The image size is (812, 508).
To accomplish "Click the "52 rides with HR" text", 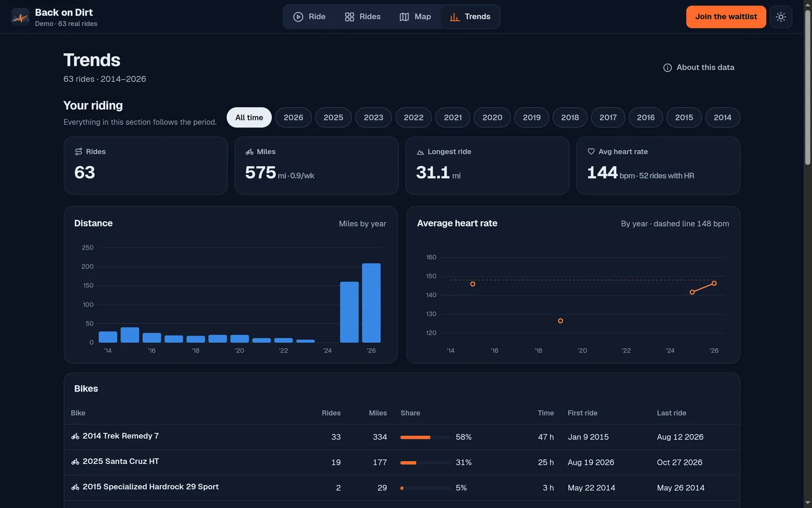I will 666,176.
